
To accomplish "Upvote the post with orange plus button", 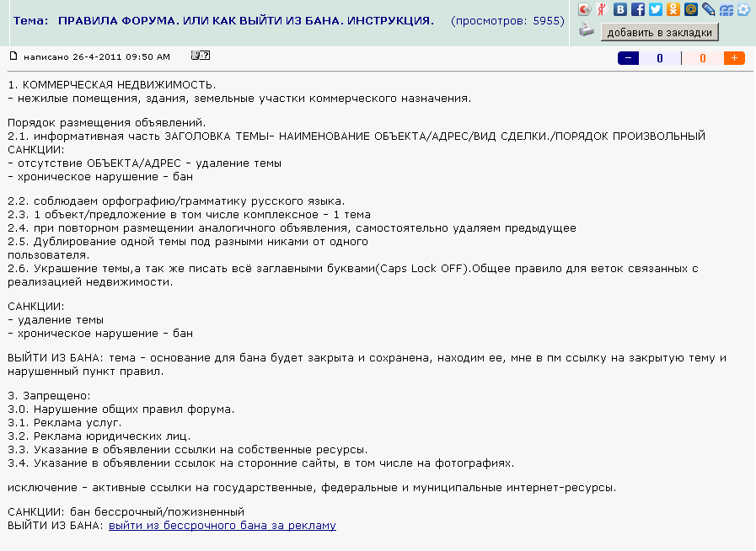I will (734, 58).
